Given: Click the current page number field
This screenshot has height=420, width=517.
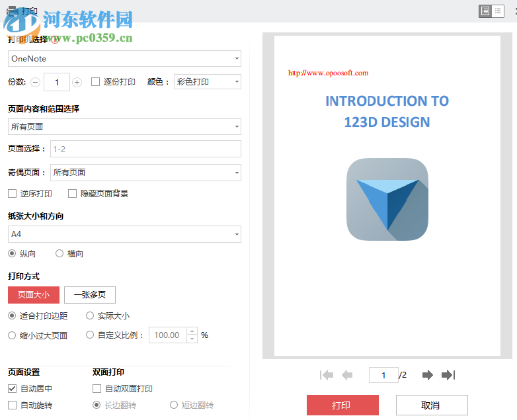Looking at the screenshot, I should point(383,375).
